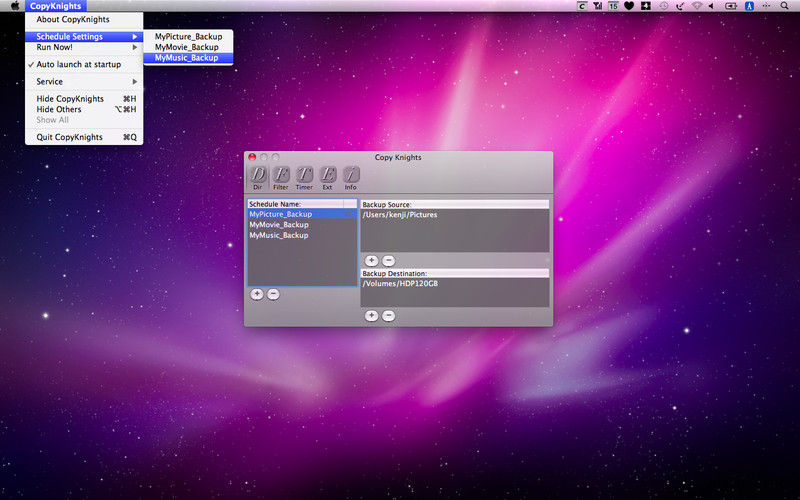Select MyPicture_Backup in Schedule Name list
The image size is (800, 500).
tap(302, 214)
